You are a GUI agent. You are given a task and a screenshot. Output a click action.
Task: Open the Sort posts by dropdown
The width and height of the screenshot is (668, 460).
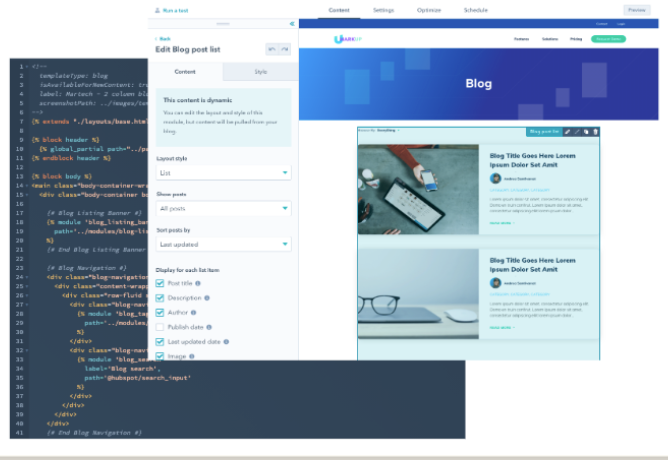[224, 244]
